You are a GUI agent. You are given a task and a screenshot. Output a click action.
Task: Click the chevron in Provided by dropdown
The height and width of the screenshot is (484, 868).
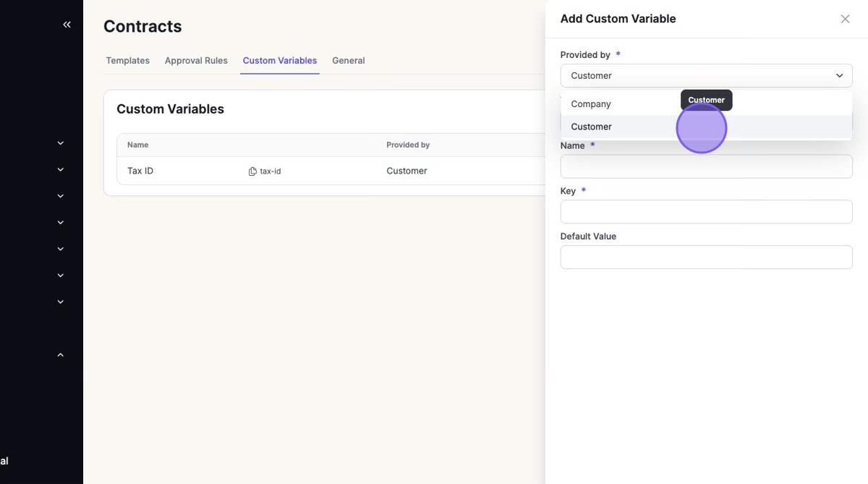pos(839,76)
